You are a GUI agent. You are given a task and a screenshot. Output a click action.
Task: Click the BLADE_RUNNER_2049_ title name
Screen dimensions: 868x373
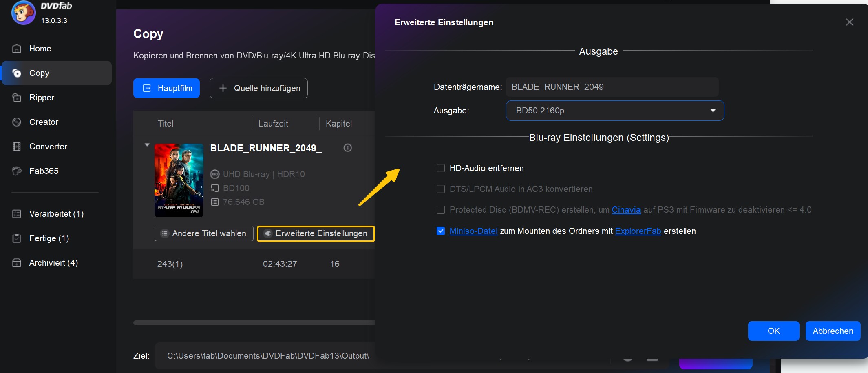pyautogui.click(x=266, y=148)
